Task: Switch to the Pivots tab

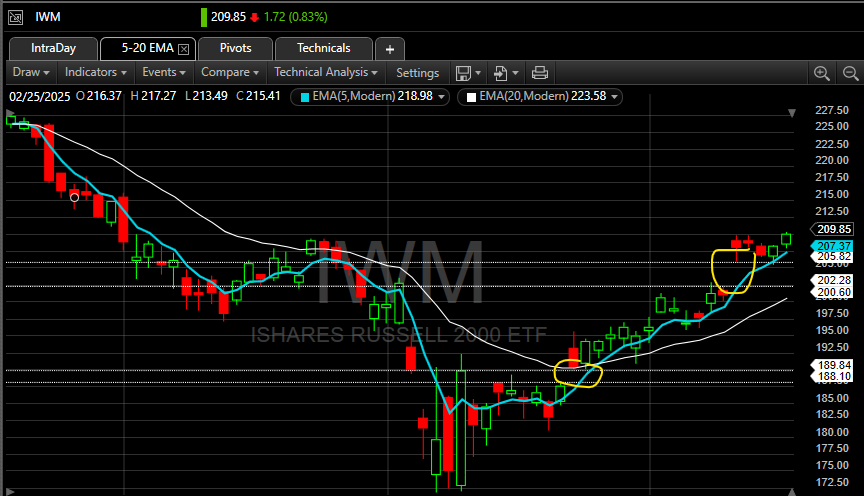Action: tap(236, 48)
